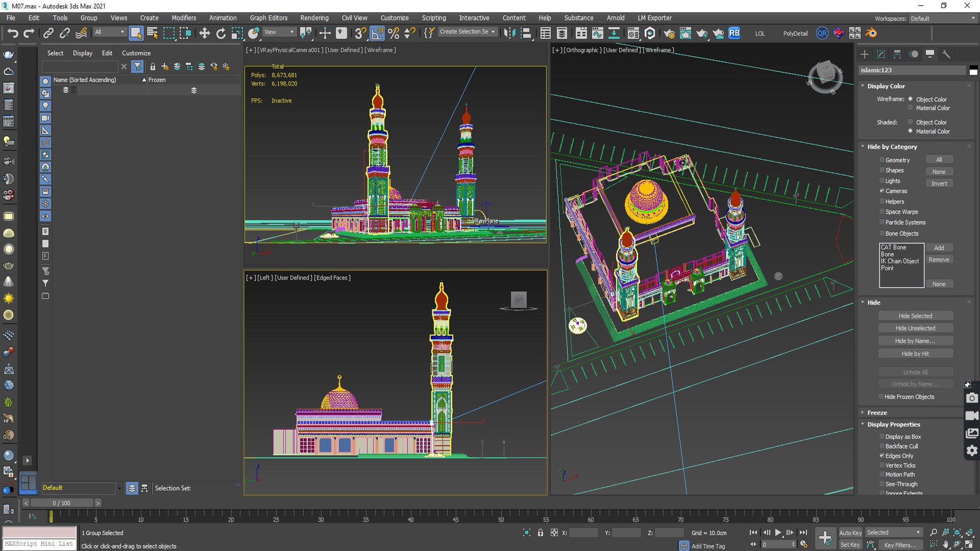This screenshot has width=980, height=551.
Task: Open the Create tab in command panel
Action: pos(864,54)
